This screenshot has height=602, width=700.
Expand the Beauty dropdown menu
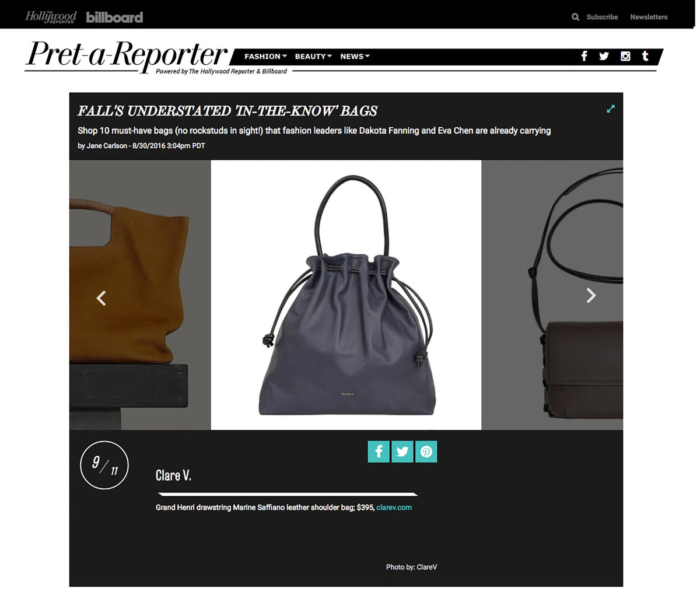(x=313, y=57)
